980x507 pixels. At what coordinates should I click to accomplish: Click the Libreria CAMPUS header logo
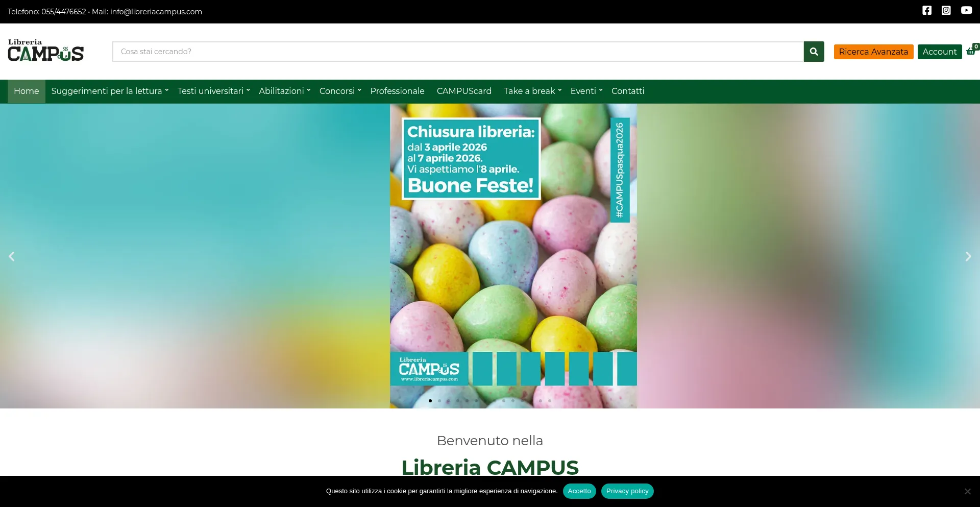coord(45,50)
